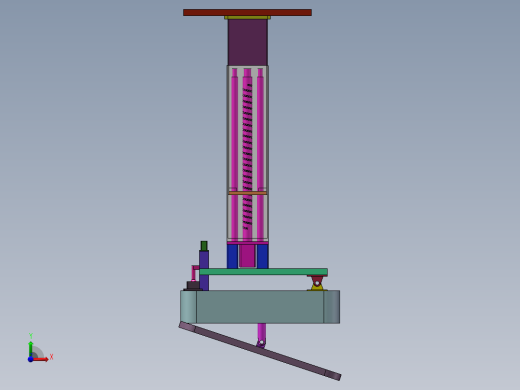
Task: Click the X axis arrow of the triad
Action: (x=41, y=359)
